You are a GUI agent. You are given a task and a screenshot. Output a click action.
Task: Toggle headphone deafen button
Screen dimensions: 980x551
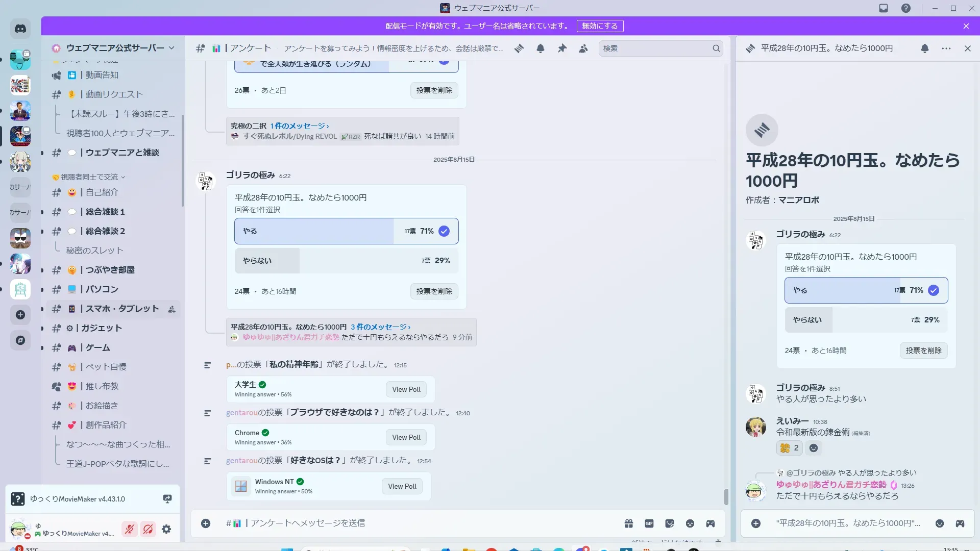tap(148, 530)
